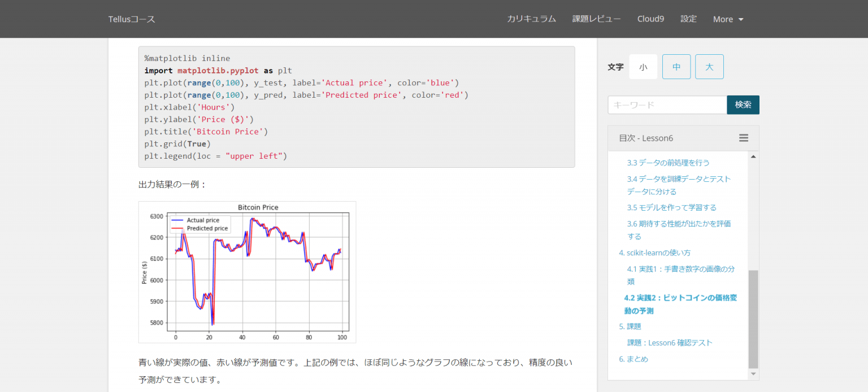Go to 課題：Lesson6 確認テスト link
Viewport: 868px width, 392px height.
670,342
